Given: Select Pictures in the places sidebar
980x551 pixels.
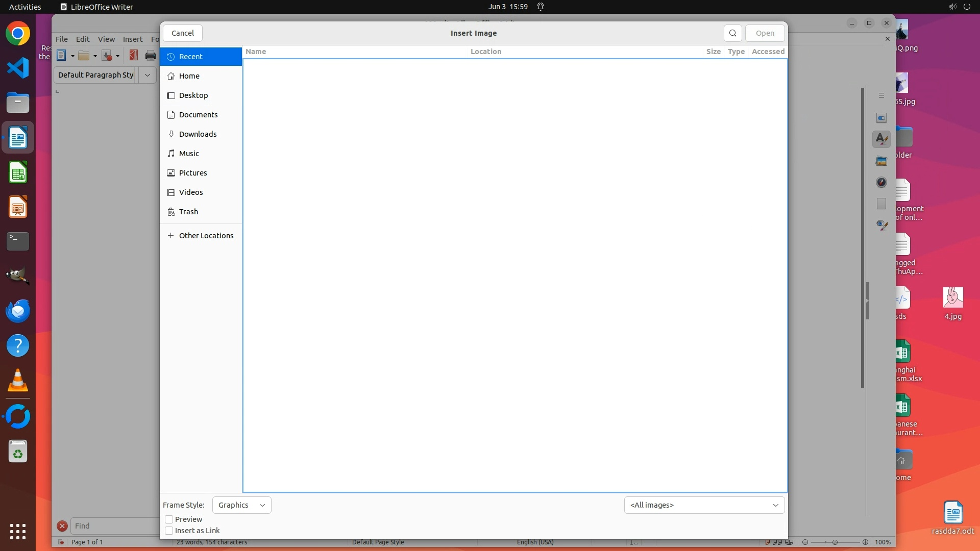Looking at the screenshot, I should [193, 173].
